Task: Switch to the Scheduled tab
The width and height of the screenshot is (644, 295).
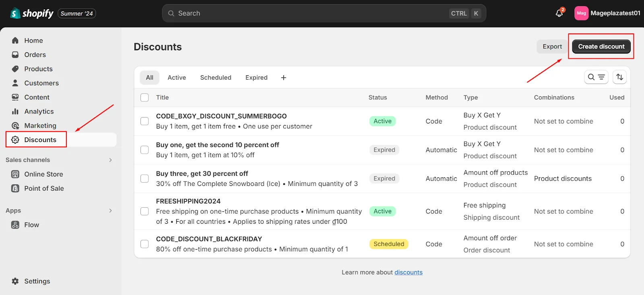Action: pos(216,78)
